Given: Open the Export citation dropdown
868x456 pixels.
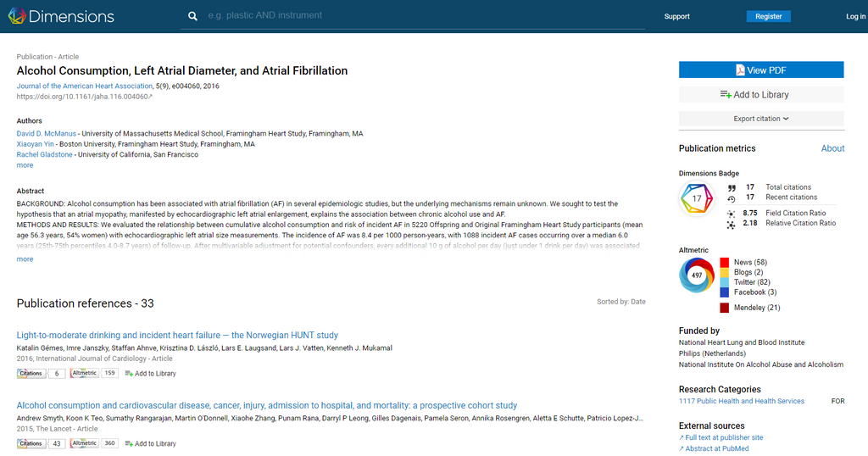Looking at the screenshot, I should 760,119.
